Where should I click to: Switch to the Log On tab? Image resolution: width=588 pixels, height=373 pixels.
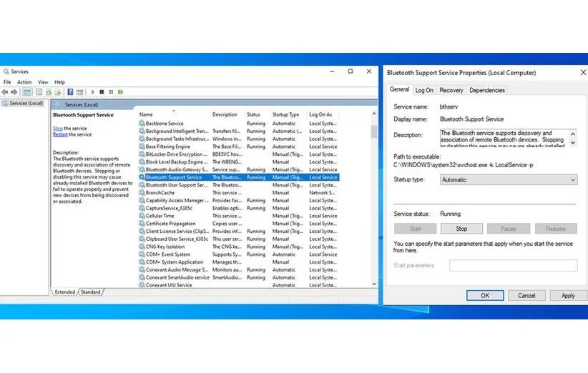tap(424, 90)
